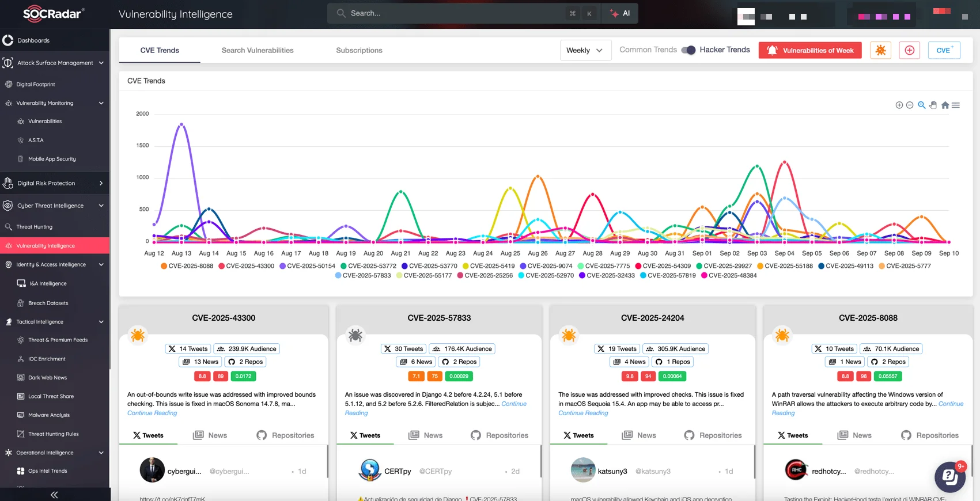Toggle CVE-2025-48384 series in chart legend
Viewport: 980px width, 501px height.
click(729, 275)
